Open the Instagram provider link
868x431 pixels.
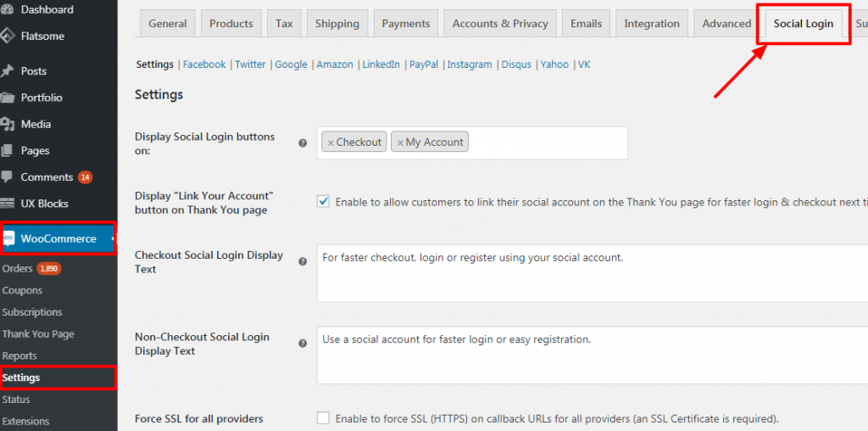470,64
